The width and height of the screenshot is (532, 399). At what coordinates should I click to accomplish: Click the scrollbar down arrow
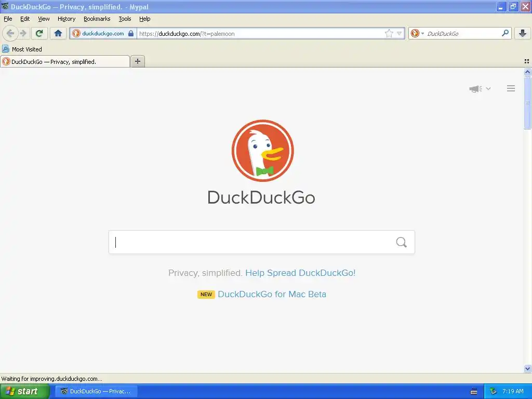coord(527,368)
